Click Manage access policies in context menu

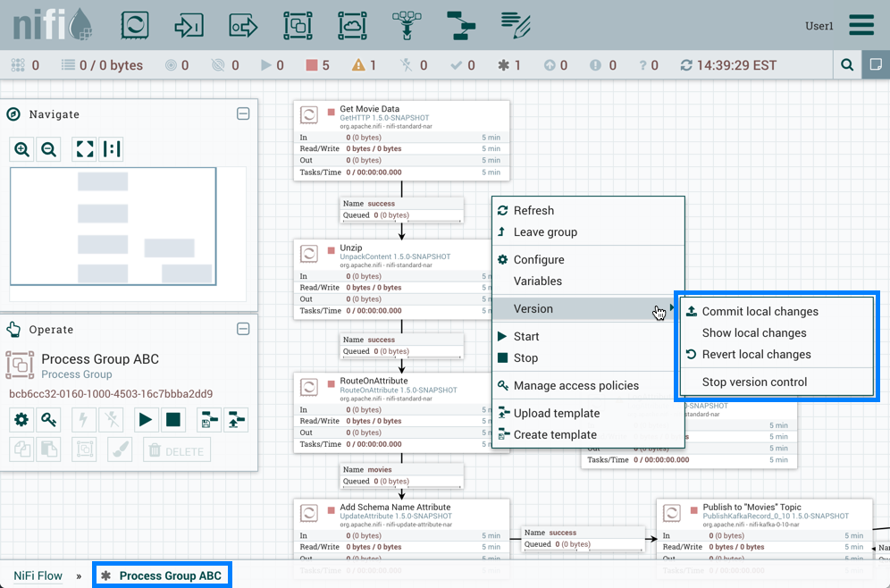coord(575,386)
